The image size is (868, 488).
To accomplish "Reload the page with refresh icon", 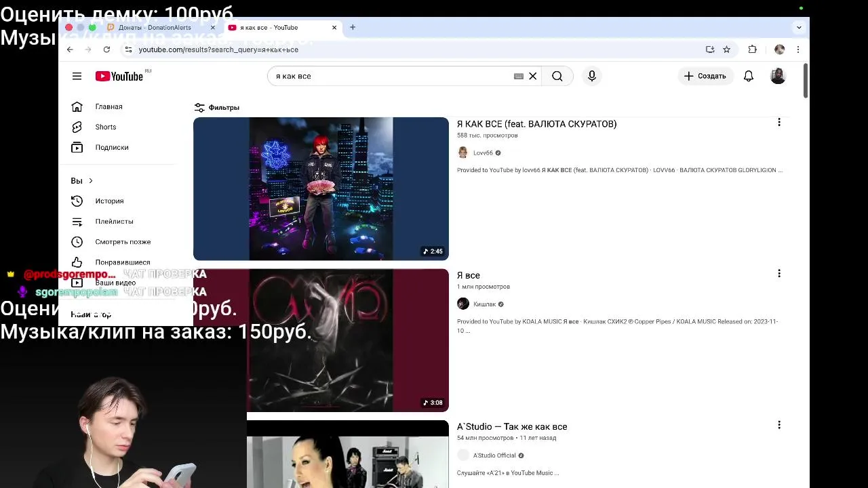I will 106,49.
